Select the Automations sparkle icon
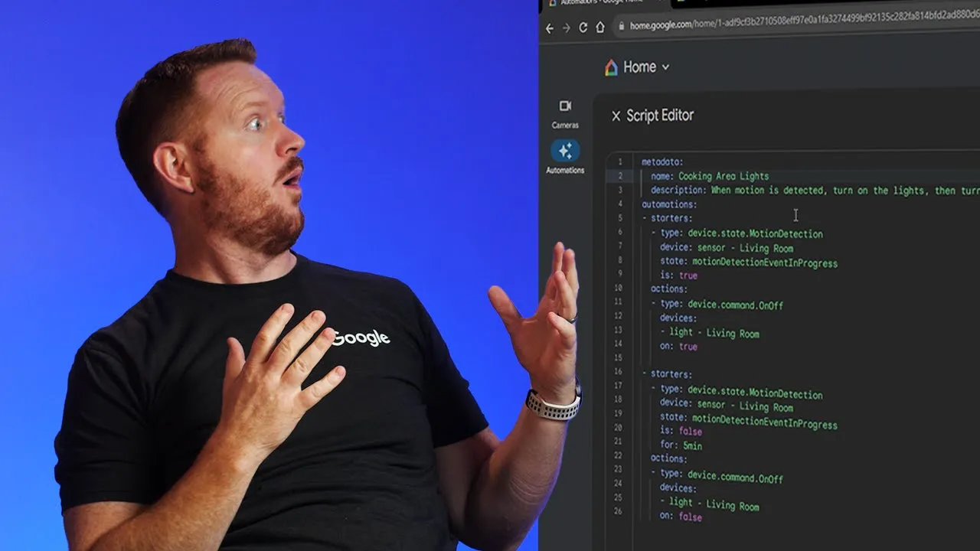The width and height of the screenshot is (980, 551). tap(565, 151)
